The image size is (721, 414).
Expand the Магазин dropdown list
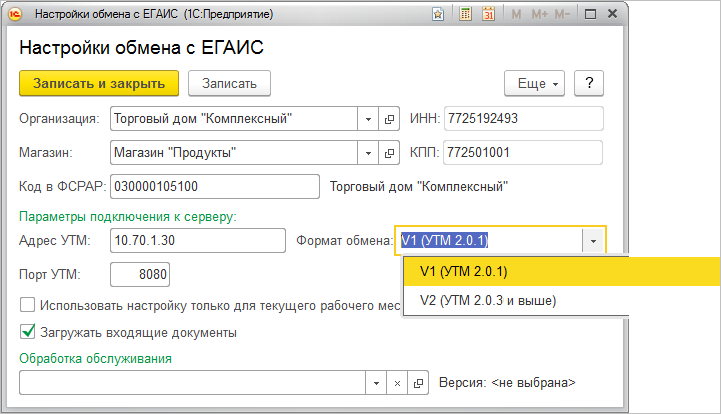point(368,153)
